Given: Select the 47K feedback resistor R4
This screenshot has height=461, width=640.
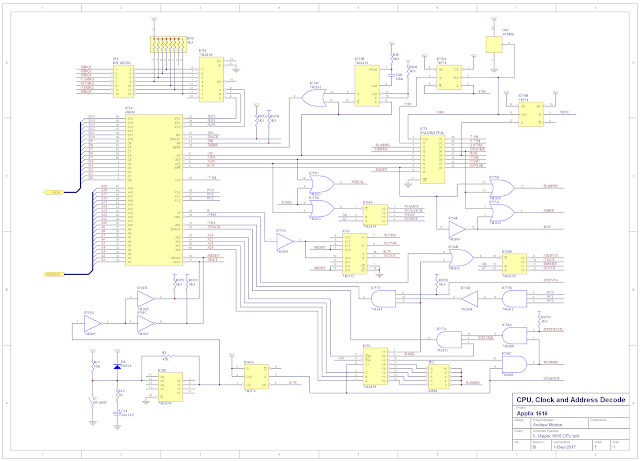Looking at the screenshot, I should [x=167, y=357].
